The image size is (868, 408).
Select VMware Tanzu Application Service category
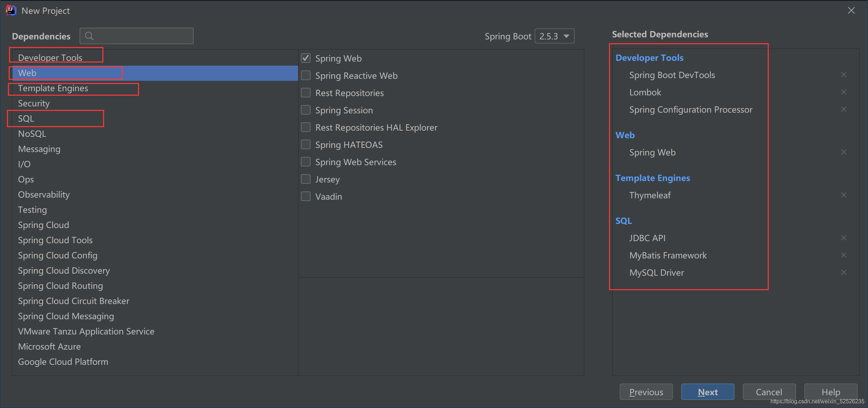point(155,331)
